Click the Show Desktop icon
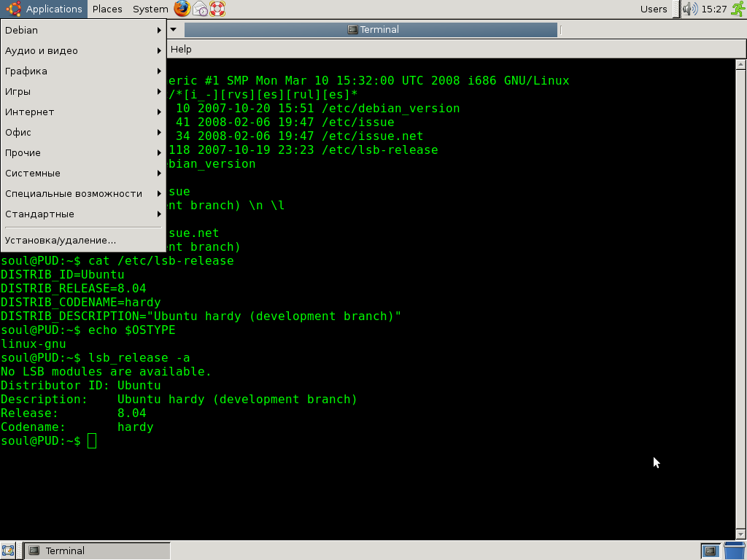 [8, 551]
